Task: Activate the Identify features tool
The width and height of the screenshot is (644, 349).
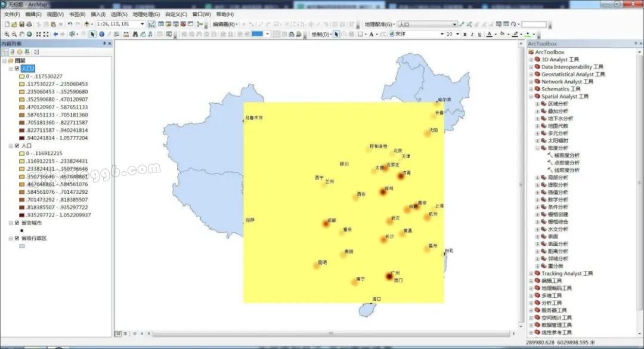Action: point(101,35)
